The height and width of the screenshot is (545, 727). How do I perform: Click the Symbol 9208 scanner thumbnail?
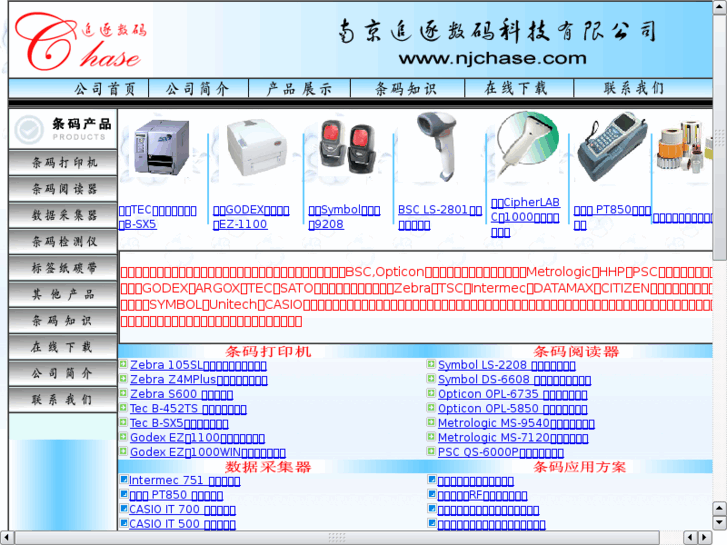(x=348, y=147)
